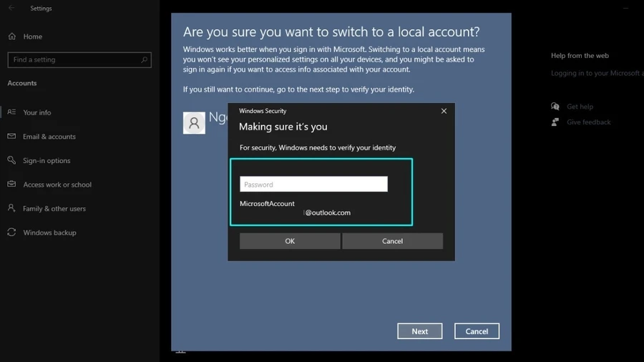Click the Making sure it's you heading
The width and height of the screenshot is (644, 362).
click(x=283, y=127)
